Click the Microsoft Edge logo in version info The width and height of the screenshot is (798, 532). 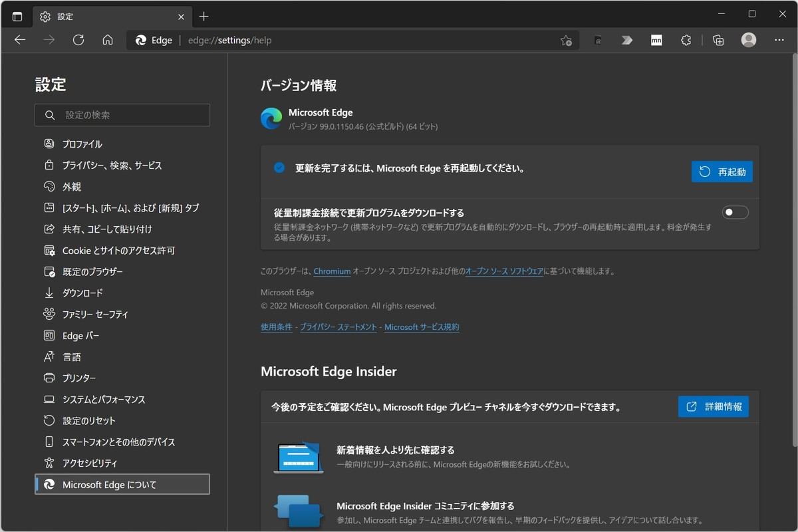[x=271, y=118]
